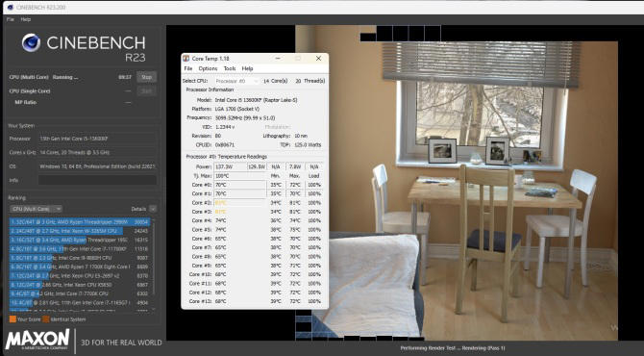644x356 pixels.
Task: Select the AMD Ryzen 7 1700X ranking row
Action: 80,267
